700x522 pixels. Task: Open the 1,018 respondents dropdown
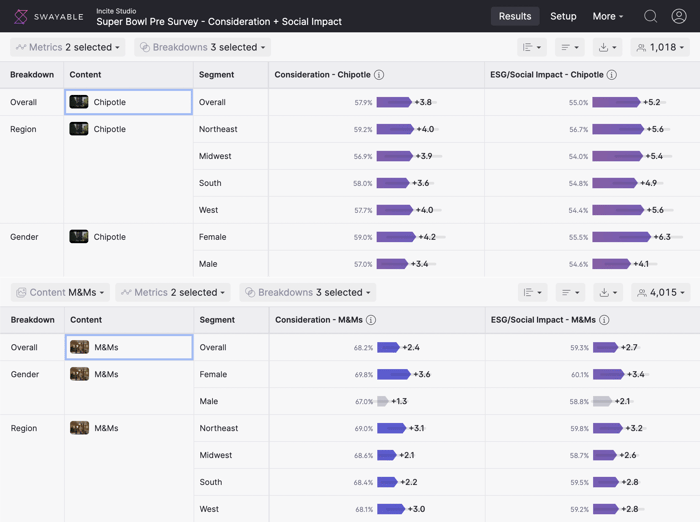pos(660,47)
